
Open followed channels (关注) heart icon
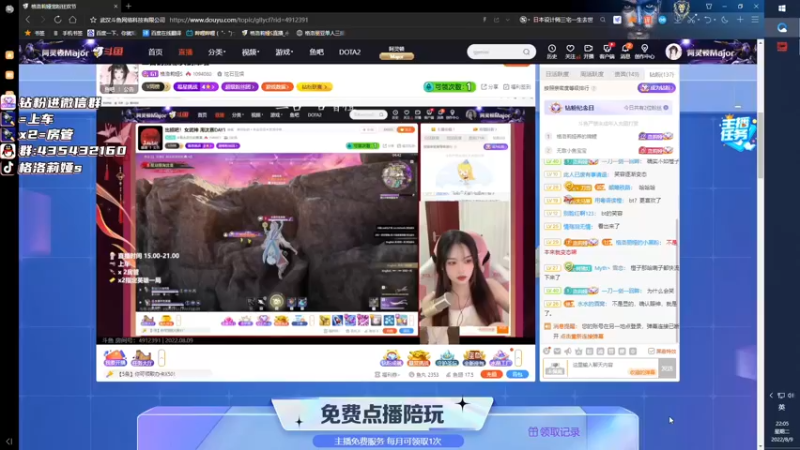[570, 52]
